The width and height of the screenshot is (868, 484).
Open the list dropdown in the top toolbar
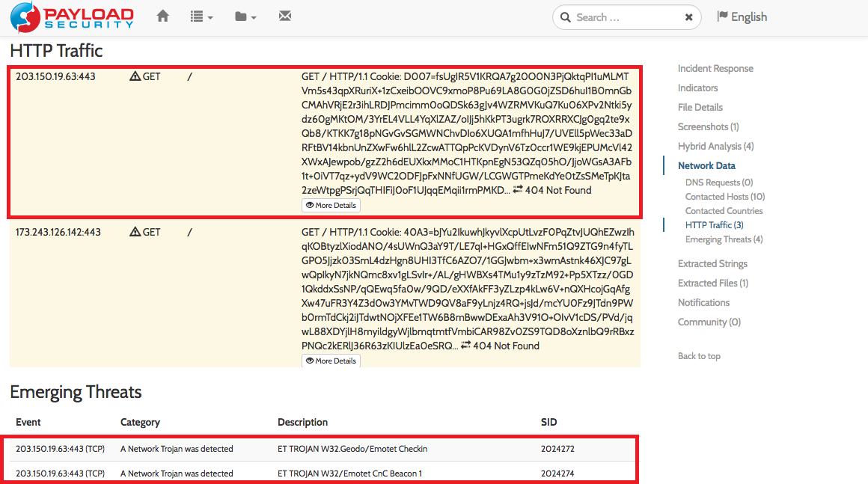click(x=201, y=15)
